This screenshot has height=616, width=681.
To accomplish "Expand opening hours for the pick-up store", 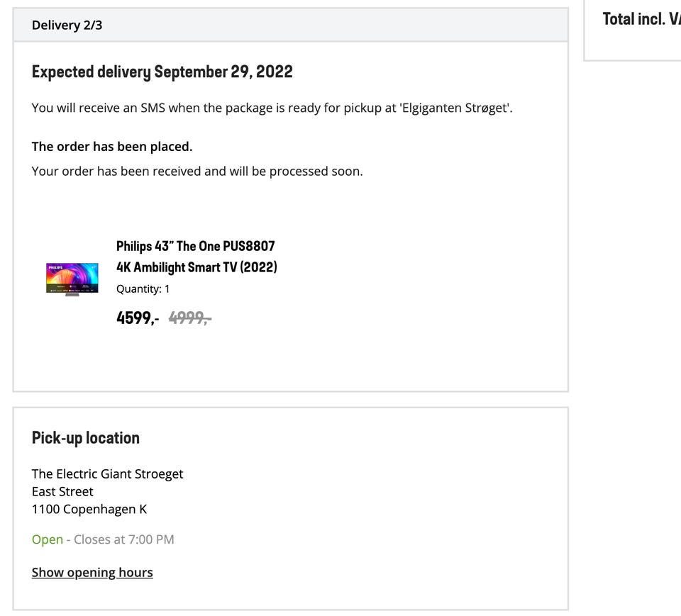I will pyautogui.click(x=92, y=572).
